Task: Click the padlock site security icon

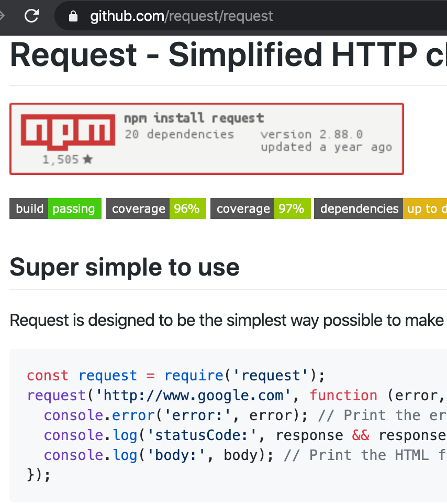Action: tap(73, 16)
